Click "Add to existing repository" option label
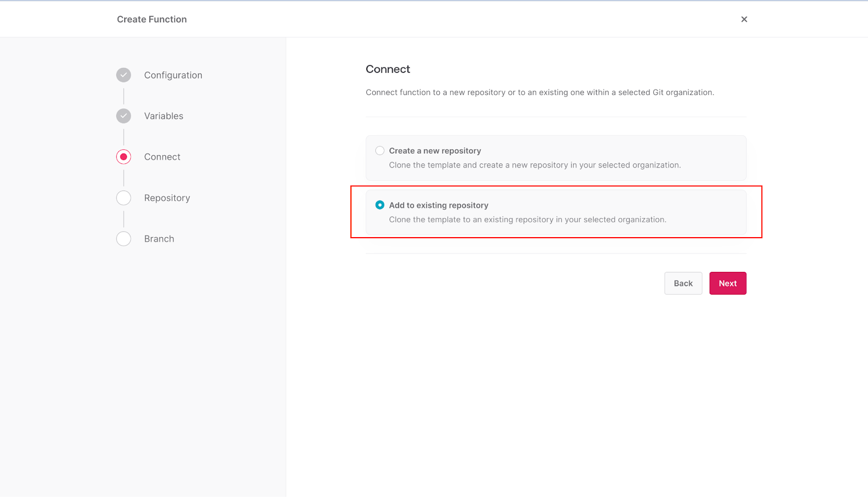Viewport: 868px width, 497px height. point(438,205)
